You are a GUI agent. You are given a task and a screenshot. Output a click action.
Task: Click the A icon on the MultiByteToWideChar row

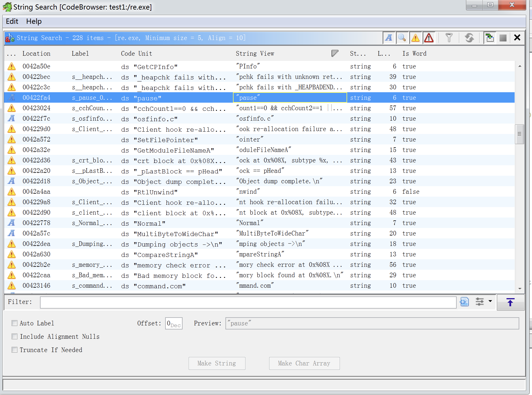[12, 233]
